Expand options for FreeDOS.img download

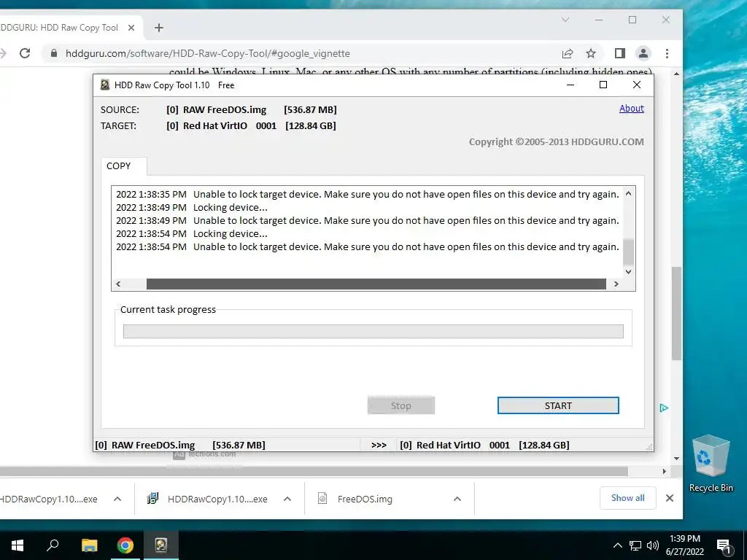457,499
